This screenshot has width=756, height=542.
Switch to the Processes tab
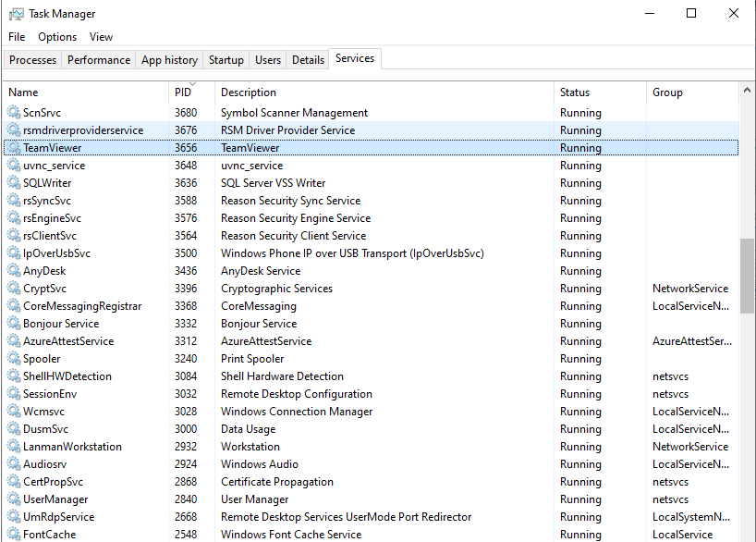click(x=32, y=60)
